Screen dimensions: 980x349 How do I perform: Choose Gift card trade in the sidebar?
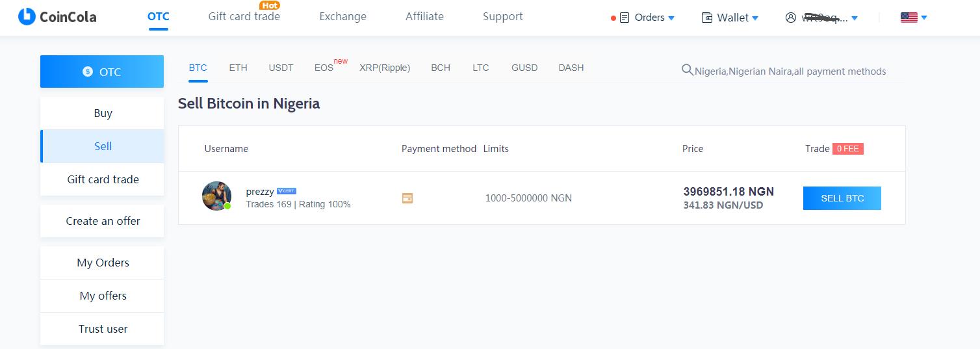(102, 179)
